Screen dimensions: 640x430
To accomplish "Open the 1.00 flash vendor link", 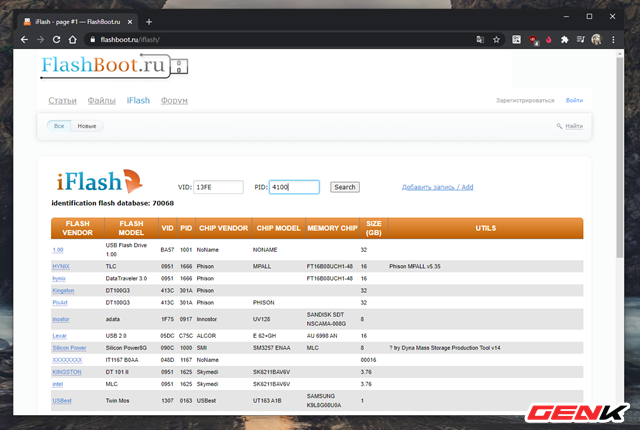I will coord(58,250).
